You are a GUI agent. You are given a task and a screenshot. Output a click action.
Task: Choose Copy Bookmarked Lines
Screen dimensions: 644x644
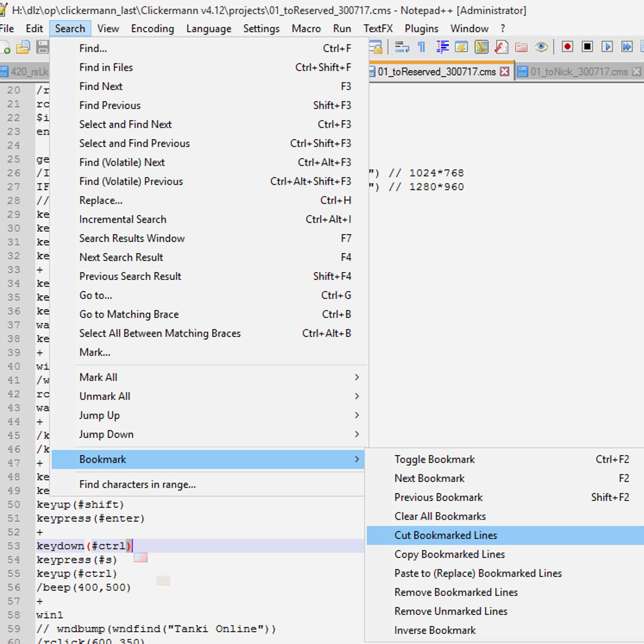pos(505,554)
